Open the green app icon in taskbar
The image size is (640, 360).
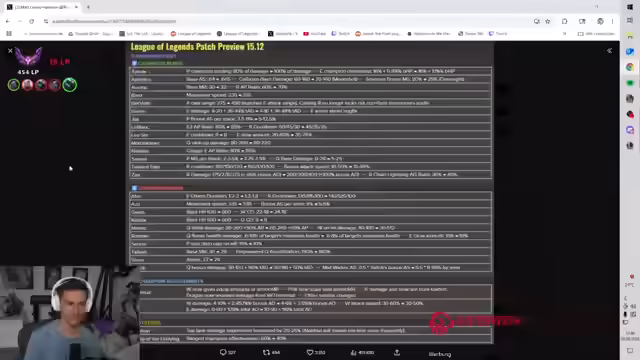click(630, 83)
